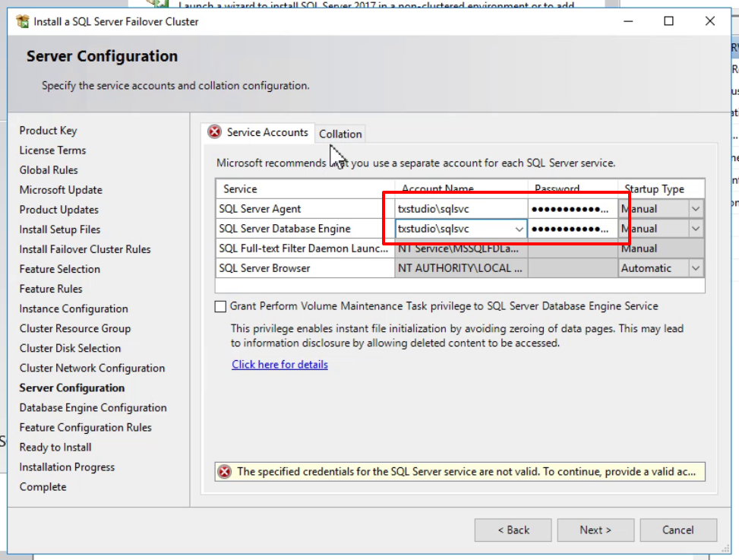This screenshot has height=560, width=739.
Task: Click the Startup Type column header
Action: (662, 189)
